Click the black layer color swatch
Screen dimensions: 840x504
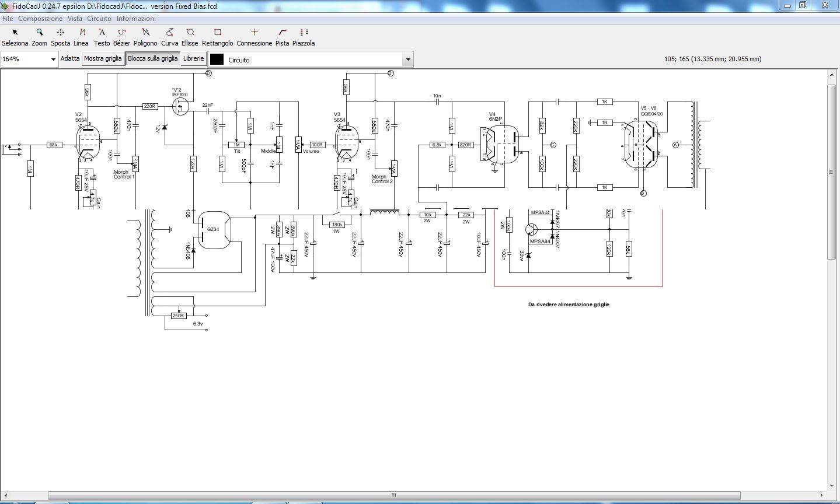pyautogui.click(x=217, y=60)
